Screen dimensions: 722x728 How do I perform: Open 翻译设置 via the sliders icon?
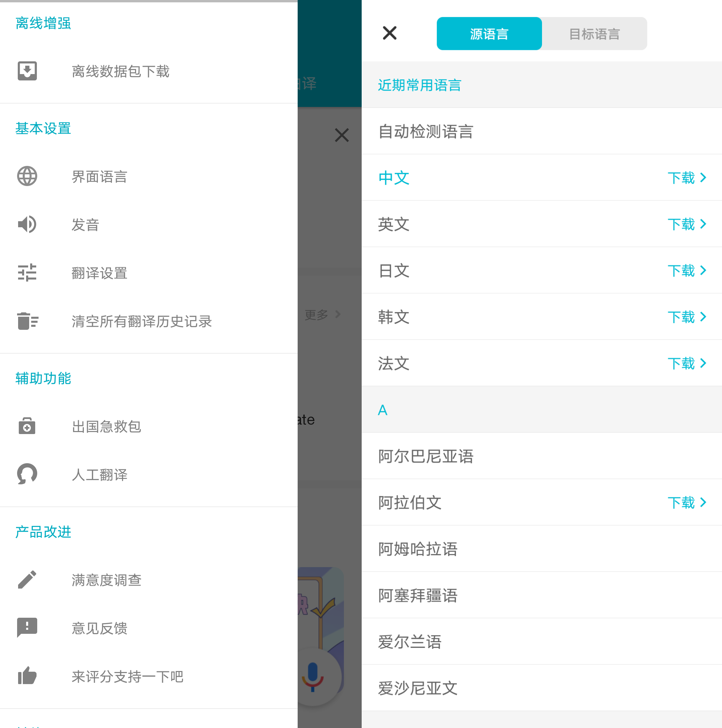pyautogui.click(x=27, y=273)
